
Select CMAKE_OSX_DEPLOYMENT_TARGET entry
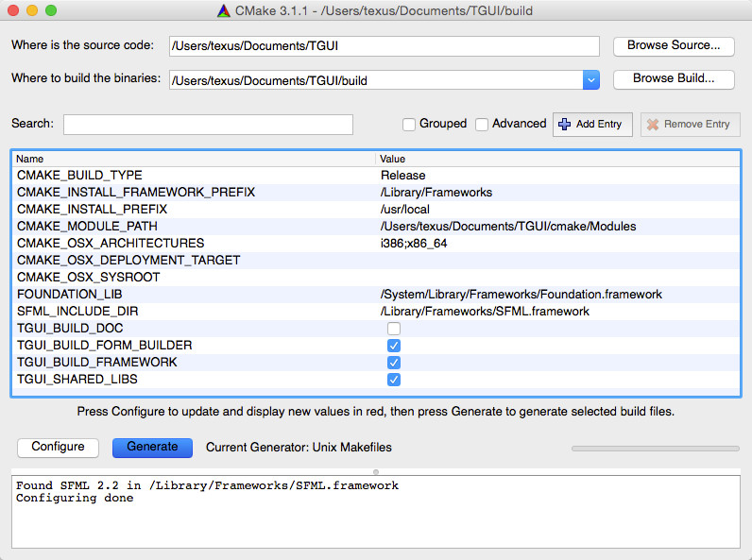tap(128, 261)
